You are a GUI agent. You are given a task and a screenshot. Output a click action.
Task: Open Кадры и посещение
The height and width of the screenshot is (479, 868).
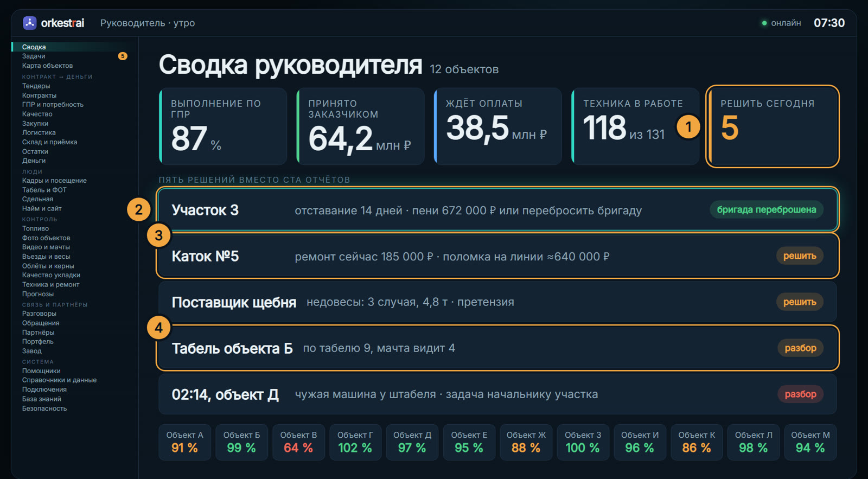[54, 181]
